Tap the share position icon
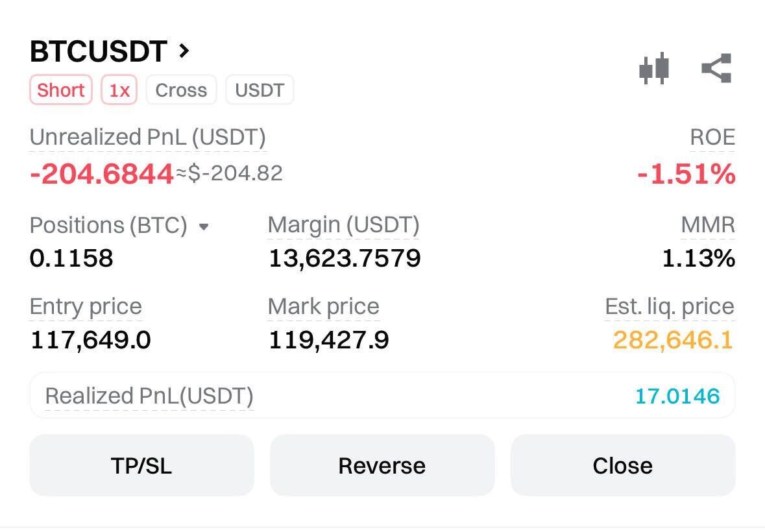765x532 pixels. click(716, 68)
